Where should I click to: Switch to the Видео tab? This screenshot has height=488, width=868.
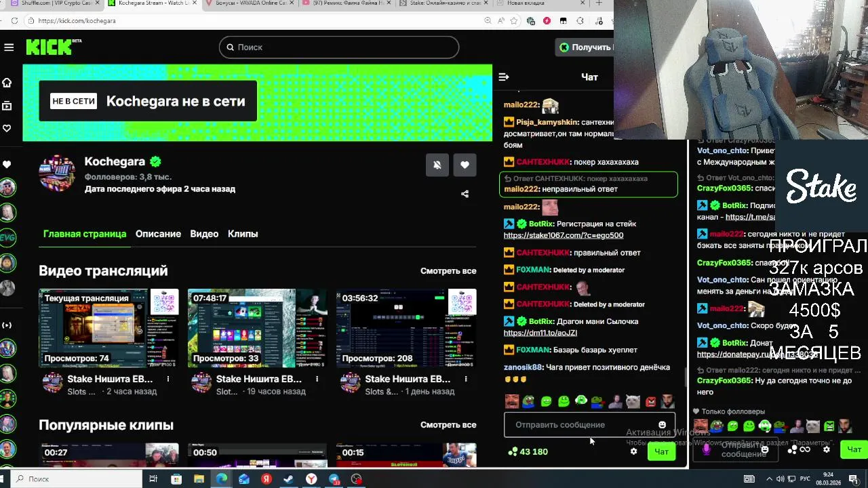(x=204, y=234)
